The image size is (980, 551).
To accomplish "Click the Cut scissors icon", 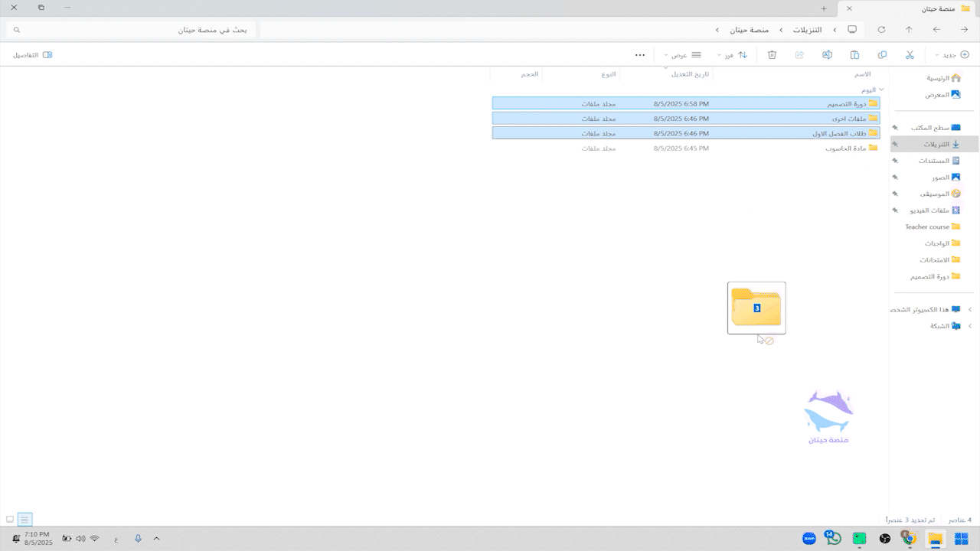I will 910,55.
